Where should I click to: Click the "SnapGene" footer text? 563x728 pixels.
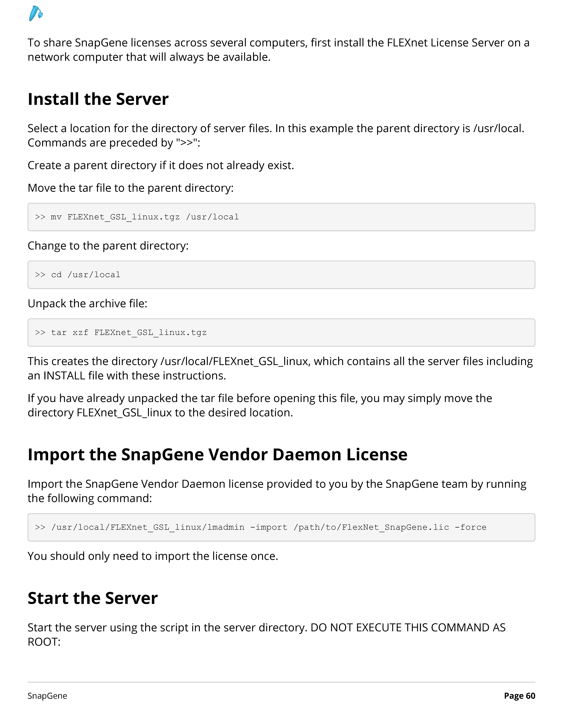(x=47, y=696)
